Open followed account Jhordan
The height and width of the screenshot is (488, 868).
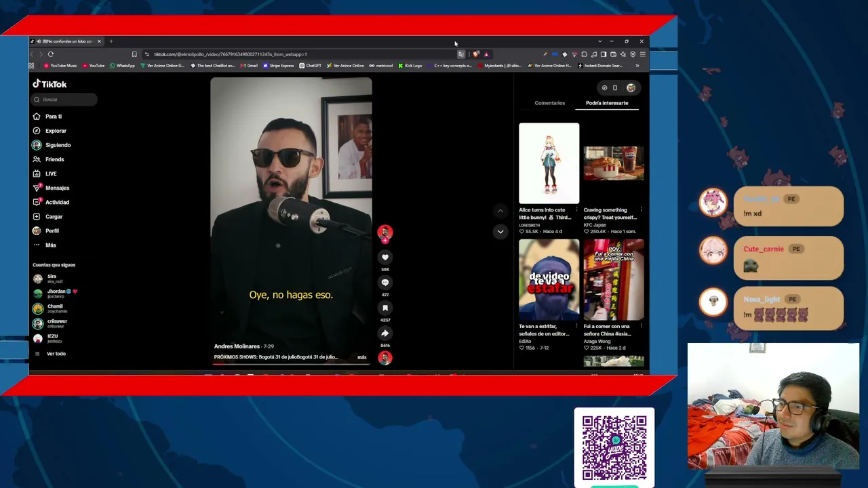coord(55,293)
